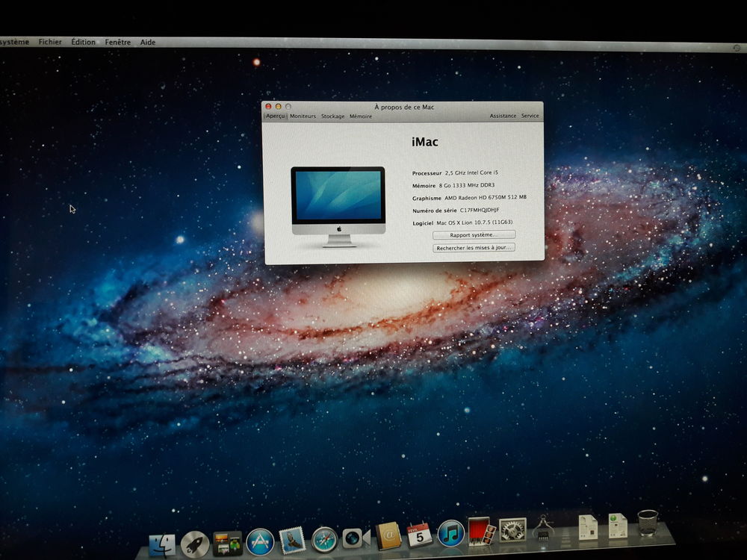Click the 'Numéro de série' label

pos(435,211)
